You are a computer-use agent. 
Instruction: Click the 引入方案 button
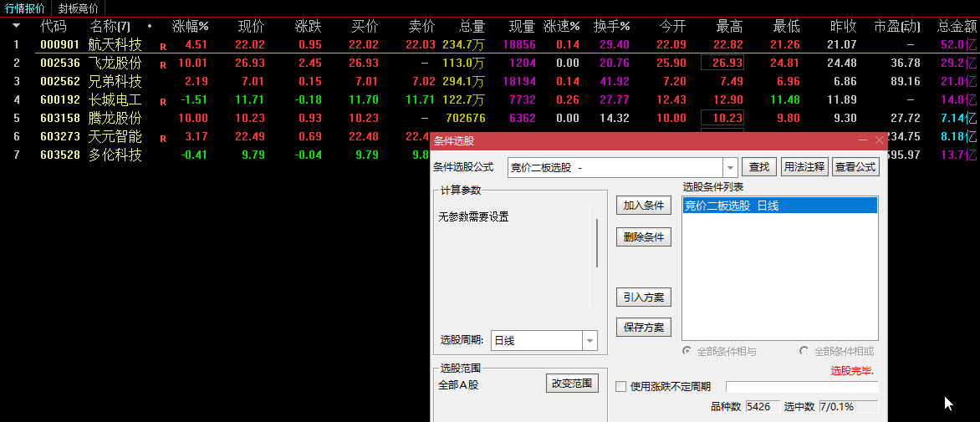click(644, 297)
